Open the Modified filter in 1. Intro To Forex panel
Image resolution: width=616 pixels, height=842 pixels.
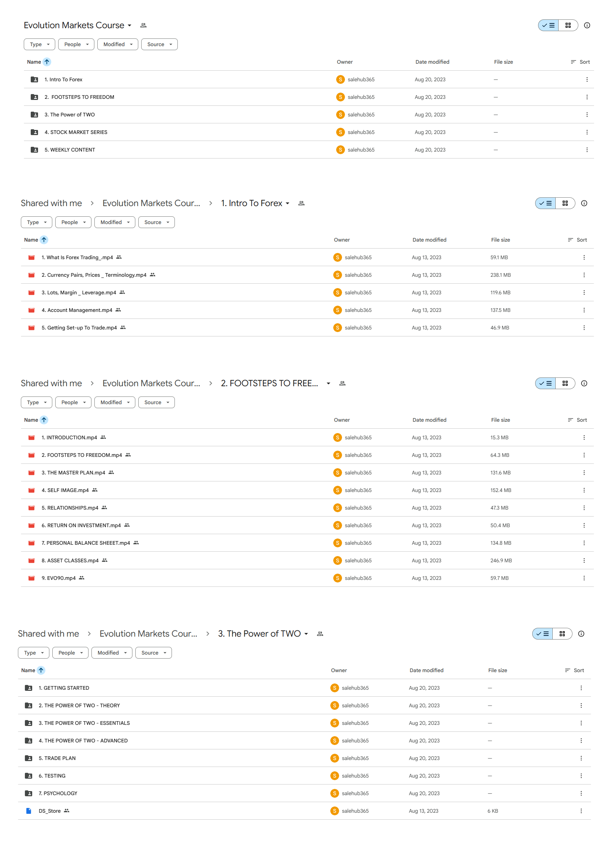click(x=115, y=223)
